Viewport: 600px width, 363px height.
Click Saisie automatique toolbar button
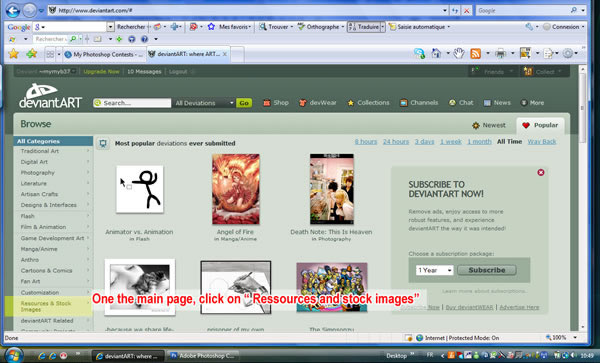[419, 27]
